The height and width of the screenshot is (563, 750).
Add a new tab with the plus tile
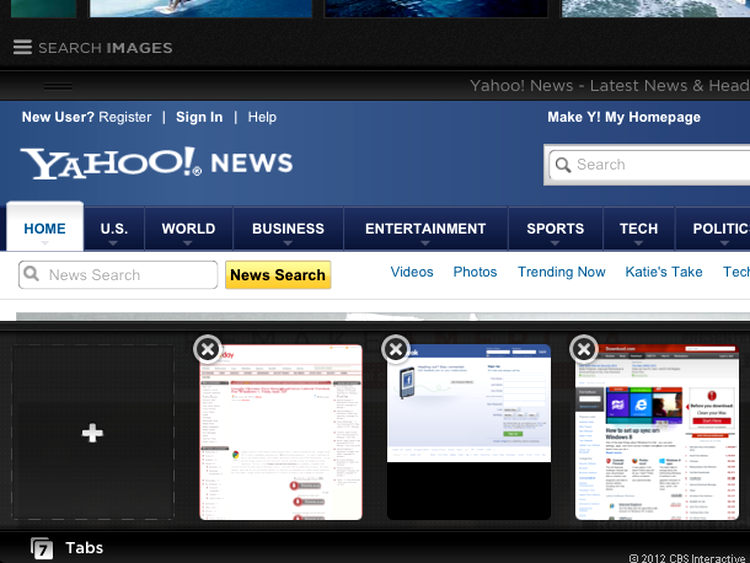point(93,432)
